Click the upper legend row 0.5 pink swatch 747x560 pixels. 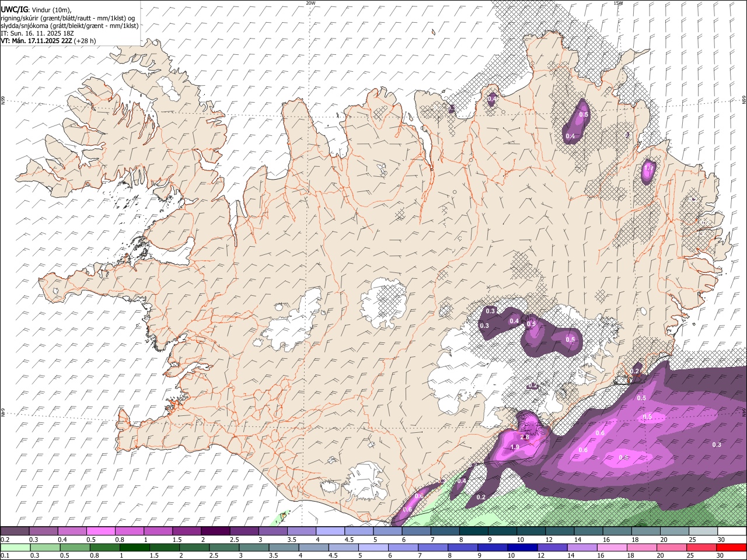[x=100, y=531]
